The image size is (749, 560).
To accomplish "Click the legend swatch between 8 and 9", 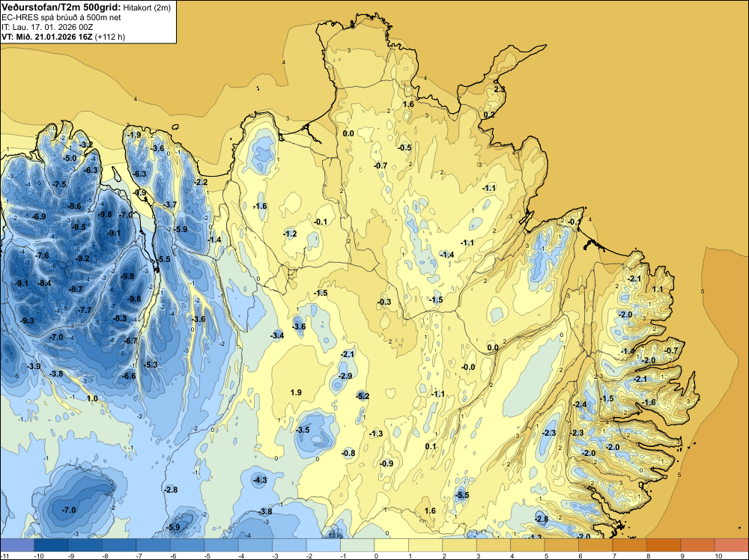I will click(664, 545).
